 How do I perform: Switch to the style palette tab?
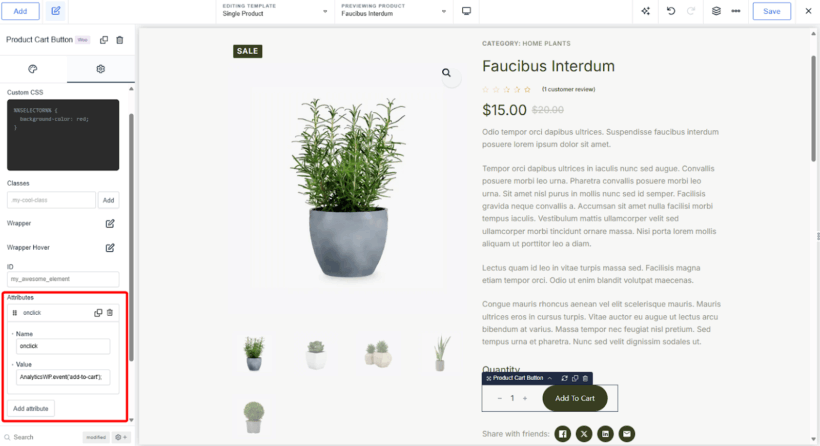[x=33, y=69]
